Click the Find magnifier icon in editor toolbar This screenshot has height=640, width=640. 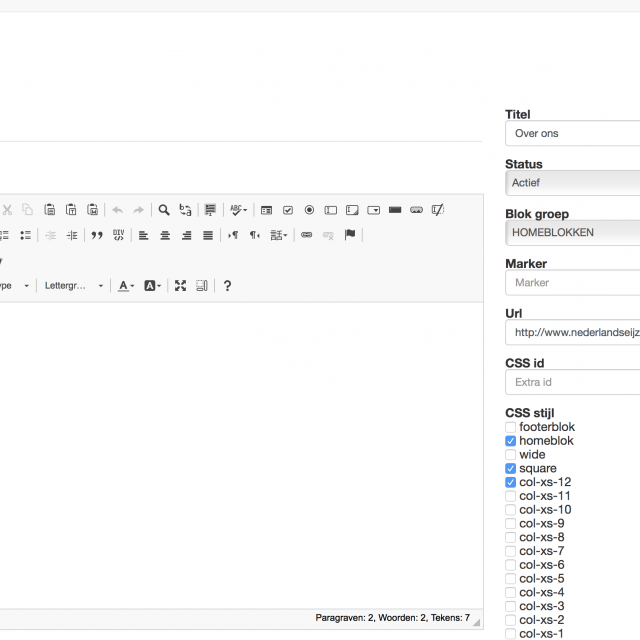click(164, 210)
